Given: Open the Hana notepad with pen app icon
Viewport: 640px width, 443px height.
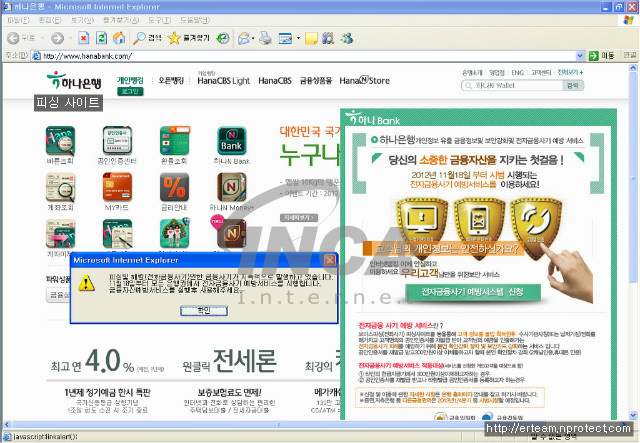Looking at the screenshot, I should (x=117, y=234).
